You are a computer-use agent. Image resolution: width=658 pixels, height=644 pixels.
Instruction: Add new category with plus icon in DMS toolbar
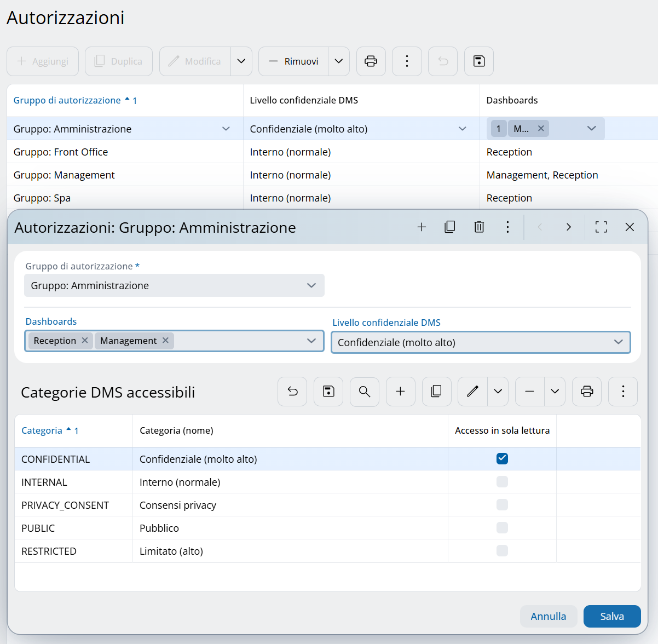click(401, 392)
